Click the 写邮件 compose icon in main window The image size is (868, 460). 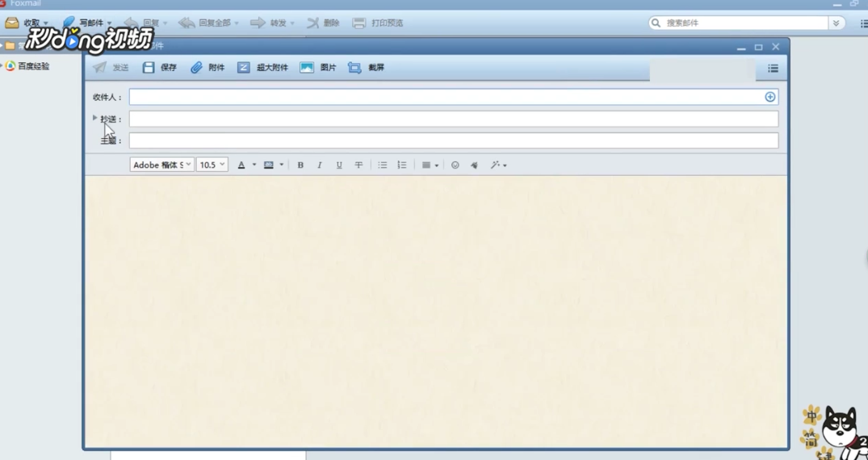[x=69, y=22]
